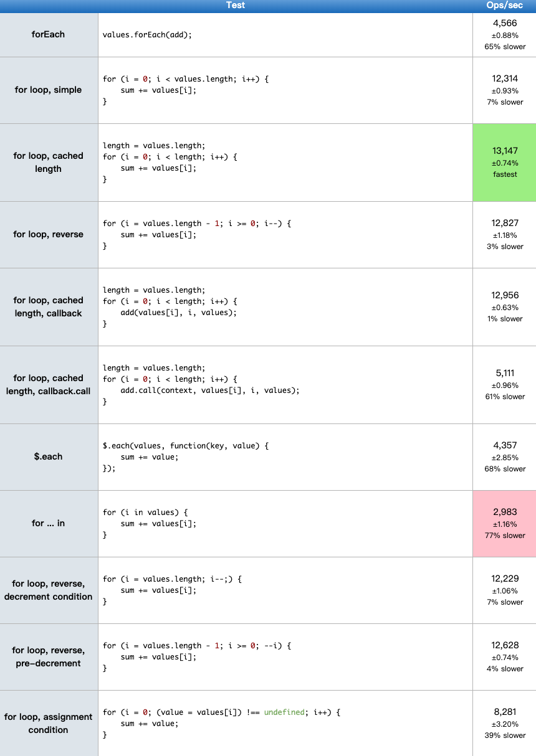Click "for loop, reverse, decrement condition" label
This screenshot has width=536, height=756.
49,590
